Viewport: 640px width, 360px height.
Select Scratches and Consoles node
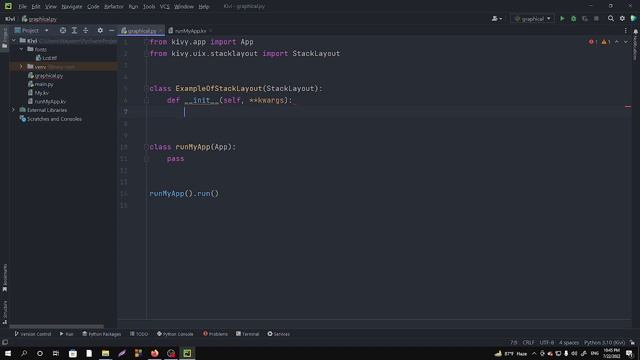pyautogui.click(x=54, y=119)
